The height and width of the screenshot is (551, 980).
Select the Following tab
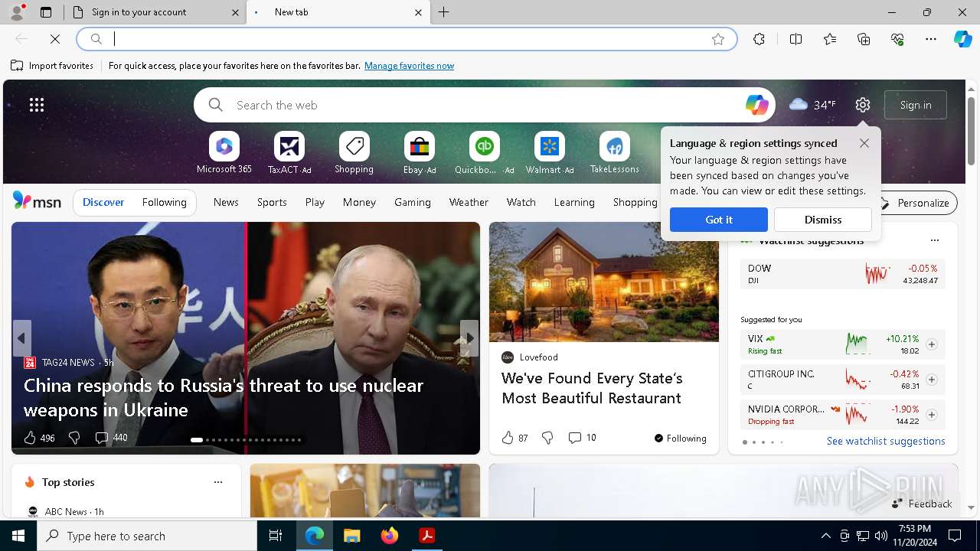pyautogui.click(x=164, y=202)
